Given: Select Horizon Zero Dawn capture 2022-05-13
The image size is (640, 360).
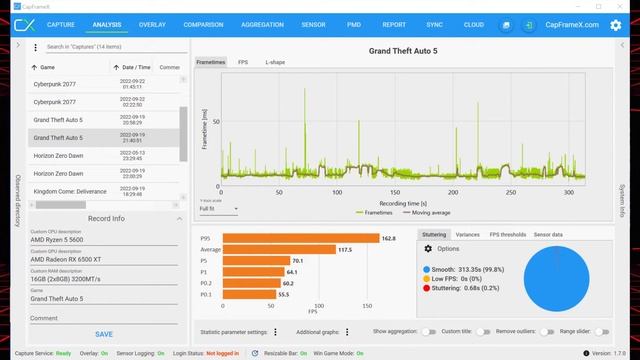Looking at the screenshot, I should click(x=104, y=156).
